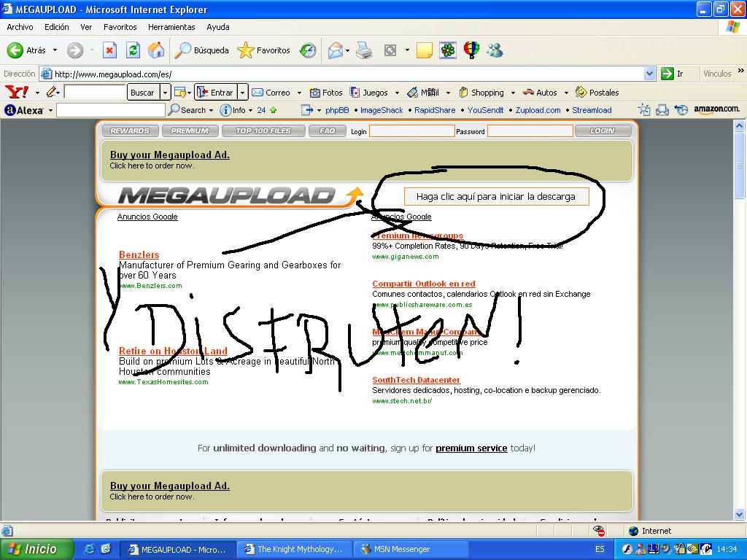
Task: Expand the Buscar dropdown arrow
Action: pos(165,93)
